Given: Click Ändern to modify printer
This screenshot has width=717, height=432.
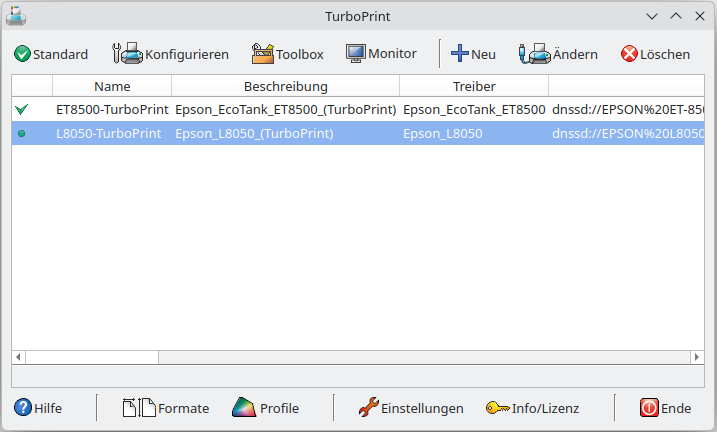Looking at the screenshot, I should point(558,54).
